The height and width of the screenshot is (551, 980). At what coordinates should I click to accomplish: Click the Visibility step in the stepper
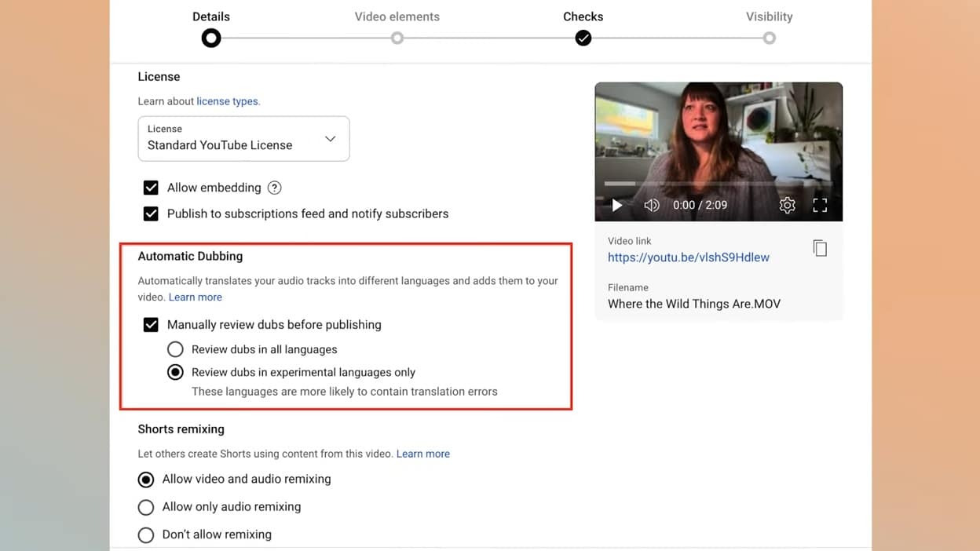point(768,37)
